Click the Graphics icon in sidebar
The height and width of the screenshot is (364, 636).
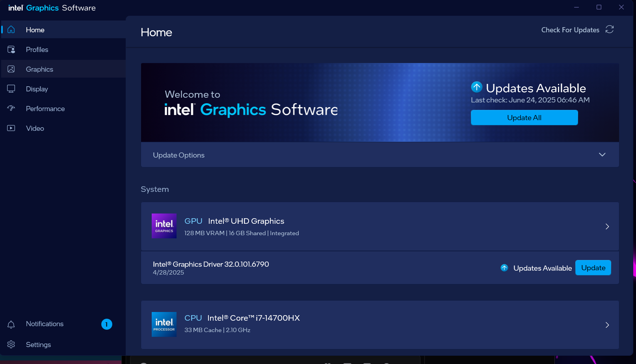point(11,69)
